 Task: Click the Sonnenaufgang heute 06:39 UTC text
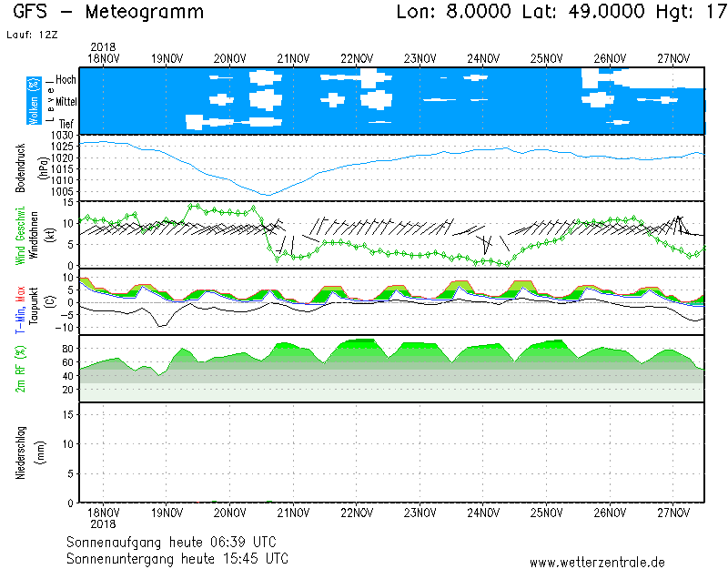click(x=177, y=541)
